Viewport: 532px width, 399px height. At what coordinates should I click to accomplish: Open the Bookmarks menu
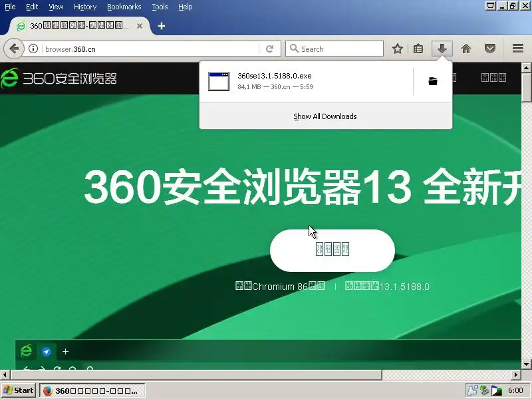(x=124, y=7)
